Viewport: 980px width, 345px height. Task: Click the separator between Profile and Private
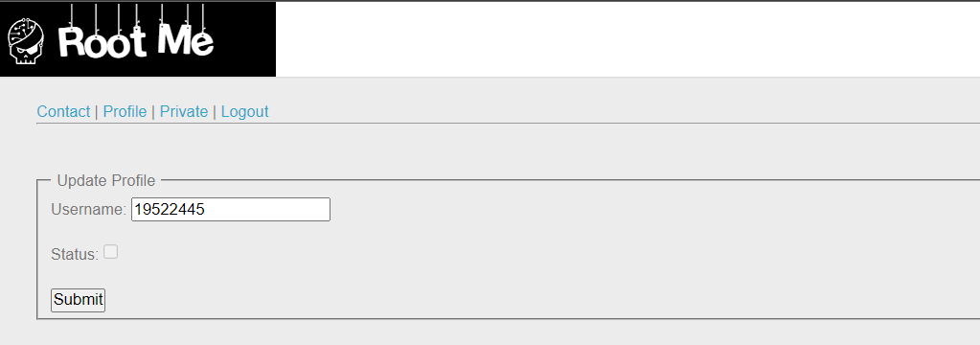click(x=153, y=112)
